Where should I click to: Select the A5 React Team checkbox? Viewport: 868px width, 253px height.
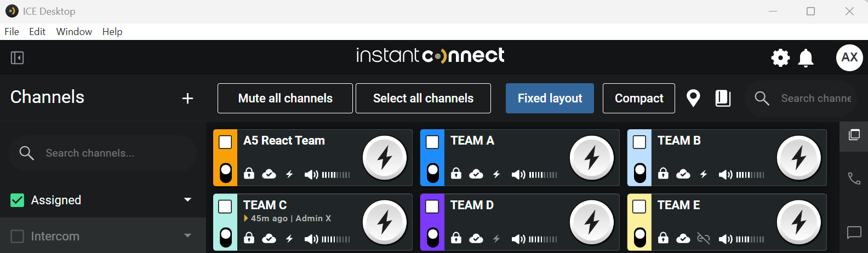pos(225,142)
